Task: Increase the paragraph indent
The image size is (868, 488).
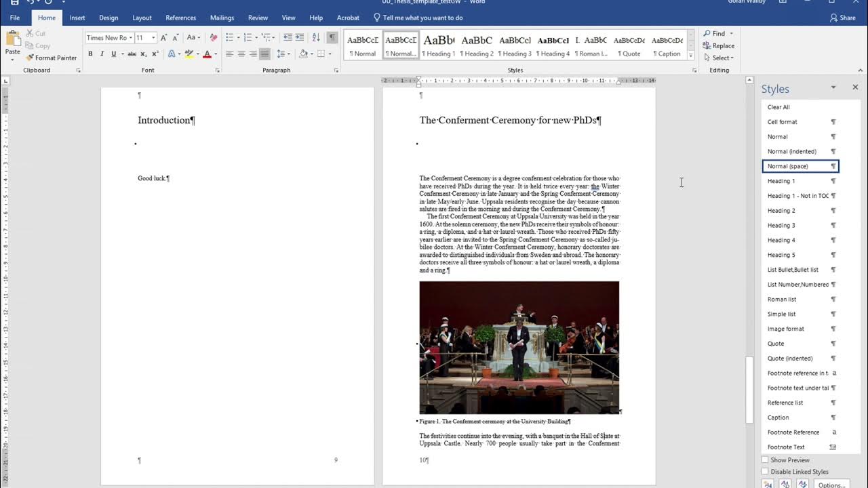Action: (x=299, y=37)
